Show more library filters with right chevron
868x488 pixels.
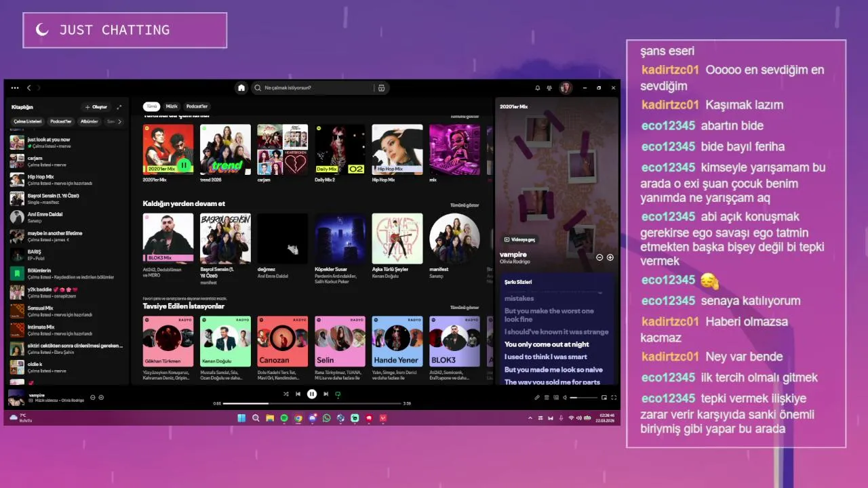(120, 121)
